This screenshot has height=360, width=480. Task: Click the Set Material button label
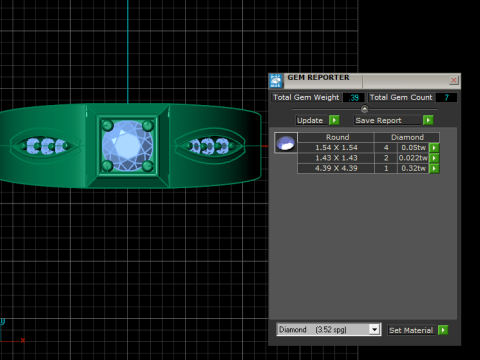[x=411, y=330]
